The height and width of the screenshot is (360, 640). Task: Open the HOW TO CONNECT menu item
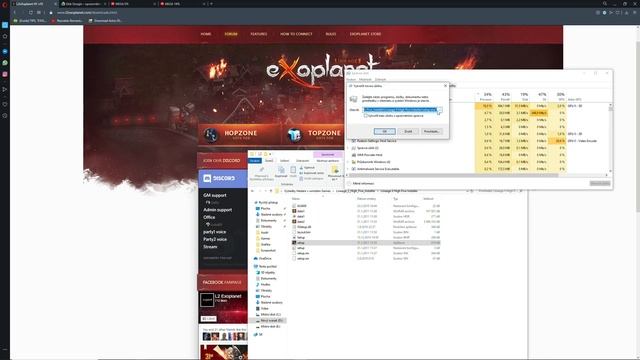[296, 34]
